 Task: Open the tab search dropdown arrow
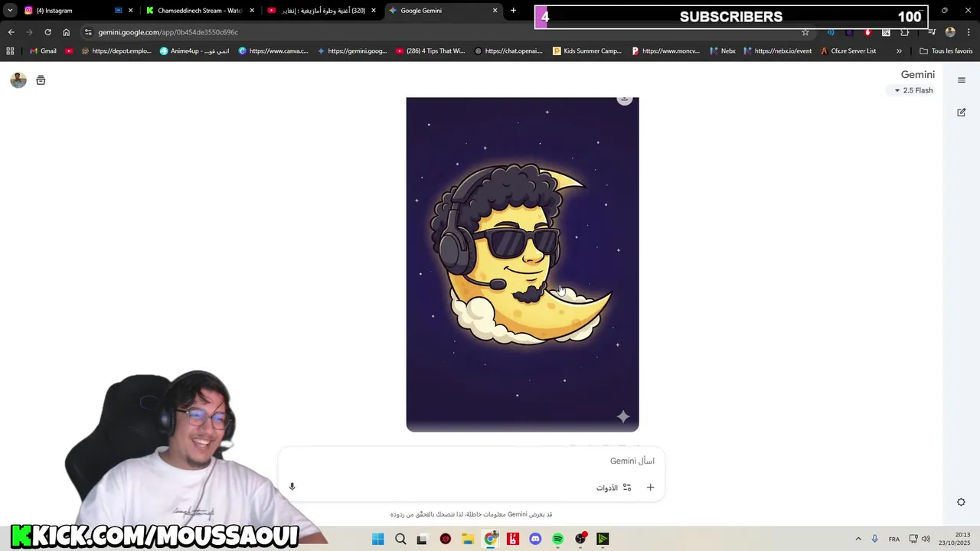pos(10,11)
